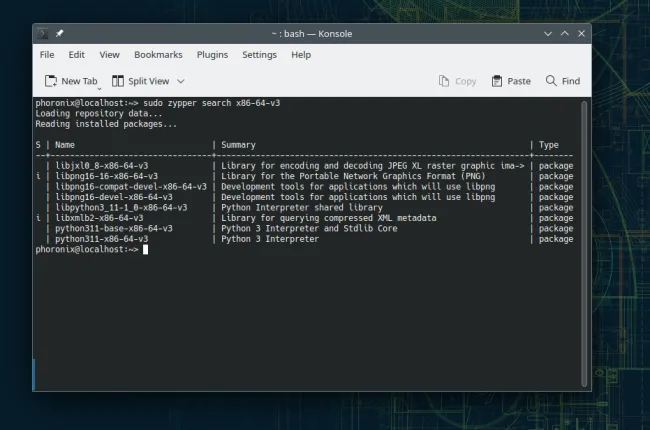Click the Type column header

coord(549,145)
